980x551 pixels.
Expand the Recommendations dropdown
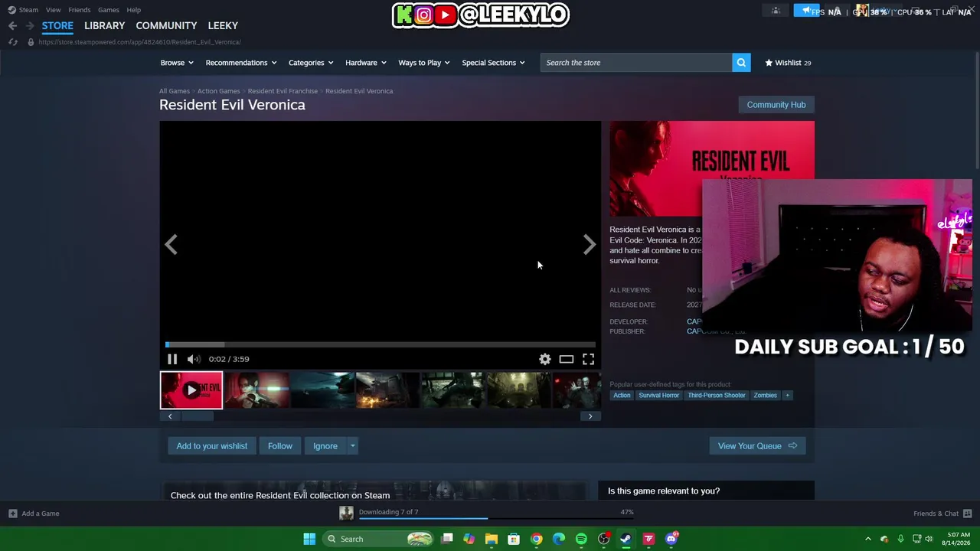(241, 63)
